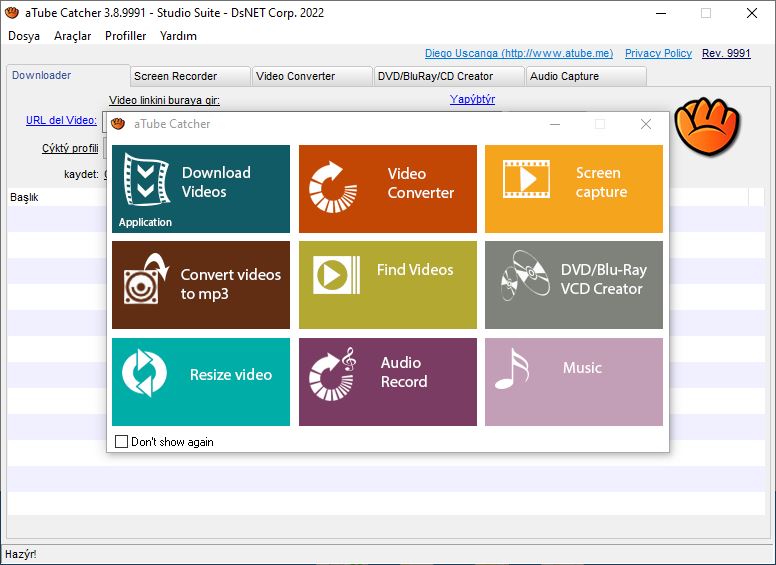Open the Profiller menu
Image resolution: width=776 pixels, height=565 pixels.
tap(126, 36)
